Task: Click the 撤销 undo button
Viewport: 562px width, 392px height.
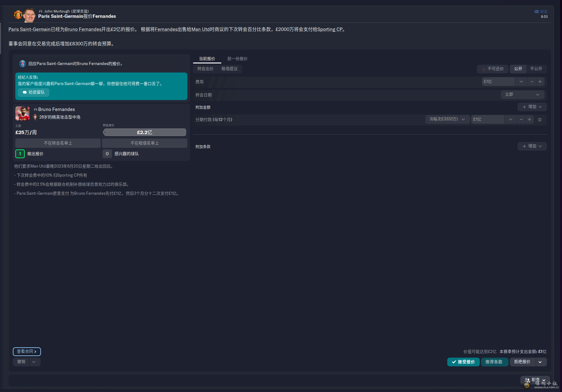Action: pos(21,362)
